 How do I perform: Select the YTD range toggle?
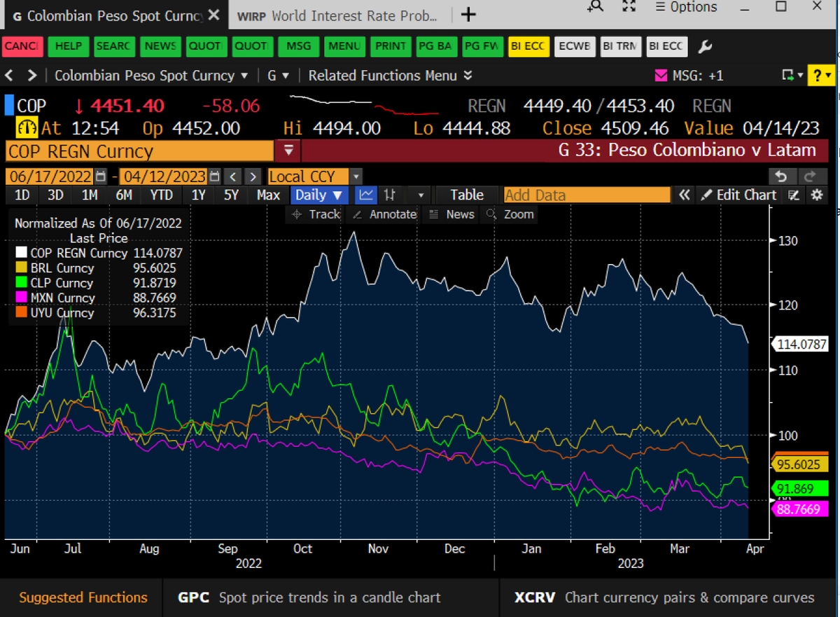click(x=161, y=195)
